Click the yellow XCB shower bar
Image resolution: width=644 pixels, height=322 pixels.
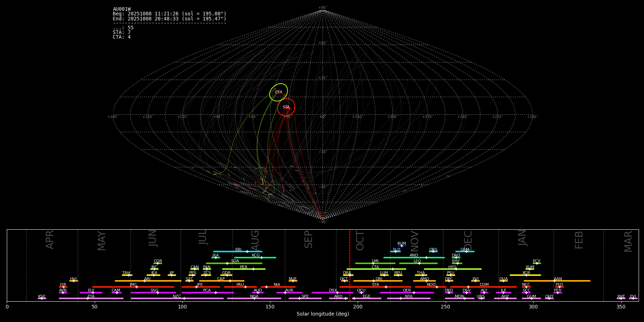525,275
